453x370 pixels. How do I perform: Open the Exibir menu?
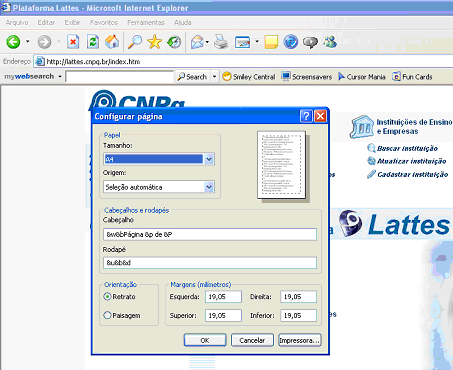(x=72, y=22)
